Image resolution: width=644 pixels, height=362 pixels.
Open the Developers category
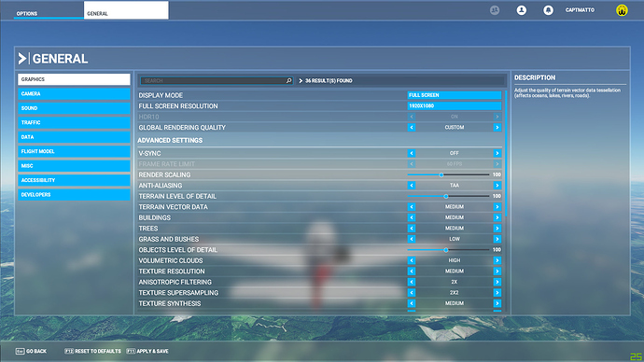[x=74, y=195]
